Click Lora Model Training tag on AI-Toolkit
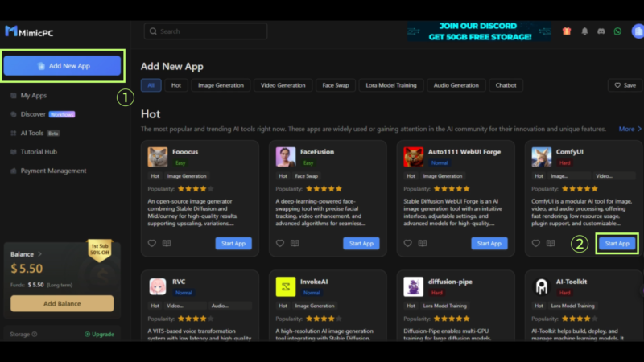Image resolution: width=644 pixels, height=362 pixels. pos(572,306)
